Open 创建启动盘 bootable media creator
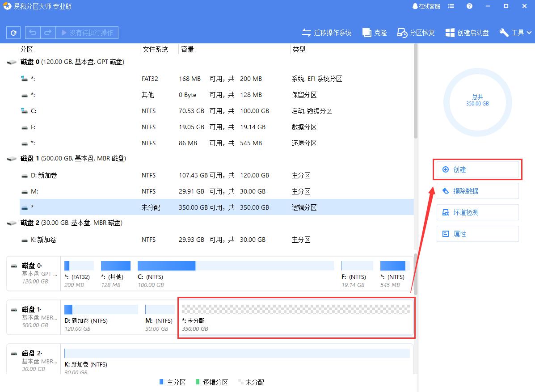Image resolution: width=535 pixels, height=392 pixels. coord(467,32)
